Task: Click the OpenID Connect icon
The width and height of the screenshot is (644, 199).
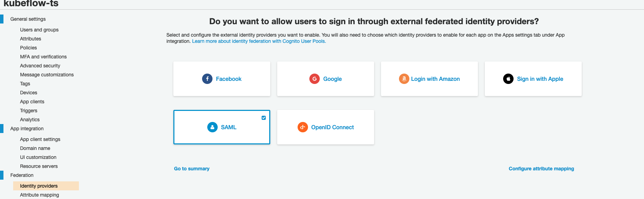Action: pyautogui.click(x=302, y=127)
